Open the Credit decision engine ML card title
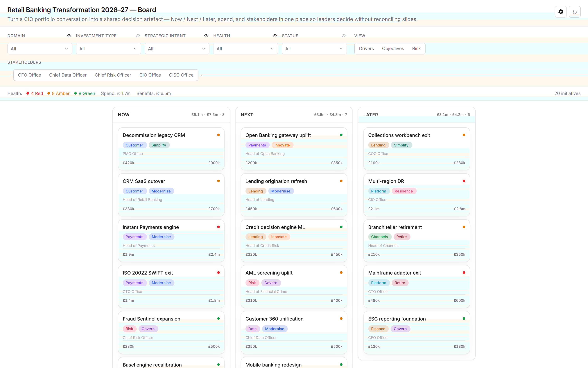This screenshot has height=368, width=588. 275,227
